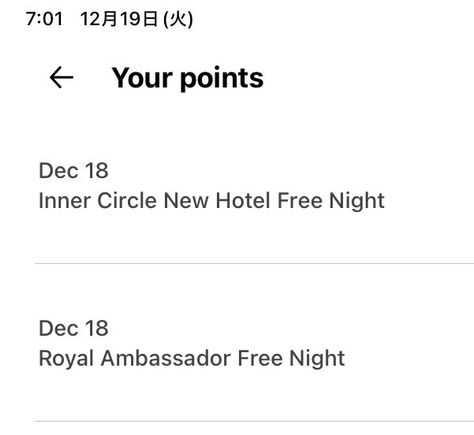Screen dimensions: 474x435
Task: Tap the divider line beneath the Royal Ambassador entry
Action: [254, 421]
